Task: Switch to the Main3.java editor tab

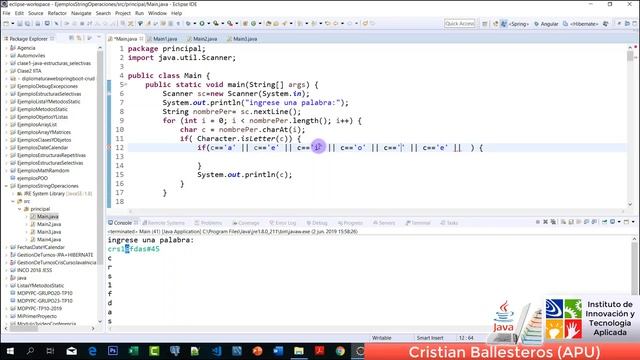Action: coord(242,39)
